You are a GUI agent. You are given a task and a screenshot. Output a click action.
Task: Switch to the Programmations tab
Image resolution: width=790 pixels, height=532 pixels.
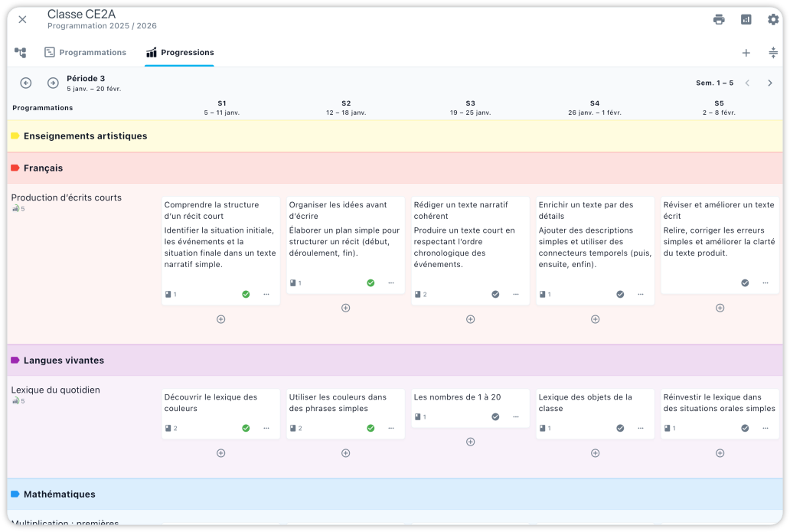tap(85, 53)
